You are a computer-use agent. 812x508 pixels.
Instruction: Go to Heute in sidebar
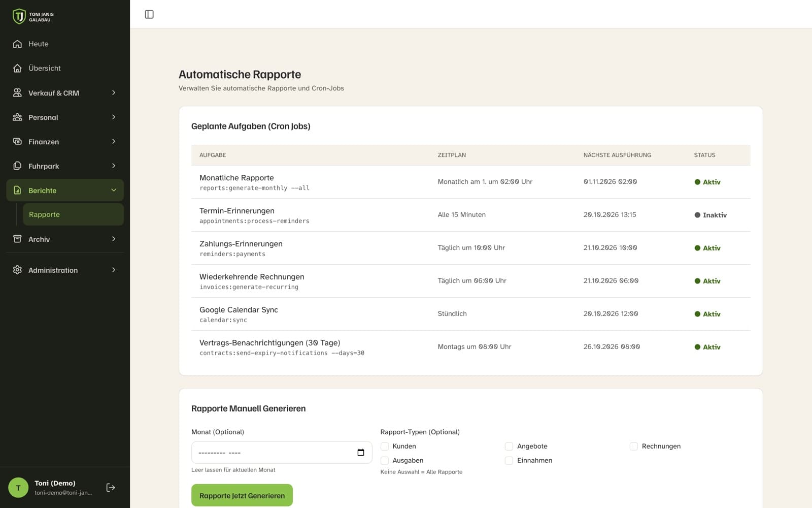tap(65, 44)
